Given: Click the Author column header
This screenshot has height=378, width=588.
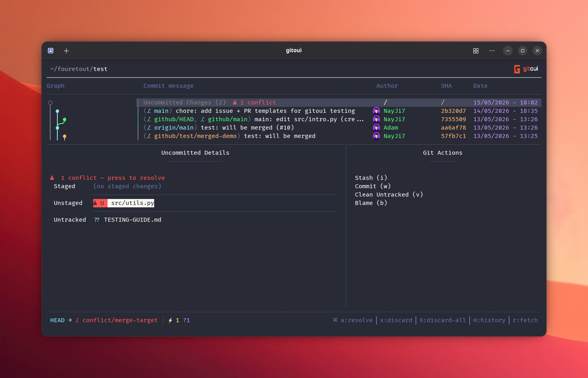Looking at the screenshot, I should 387,86.
